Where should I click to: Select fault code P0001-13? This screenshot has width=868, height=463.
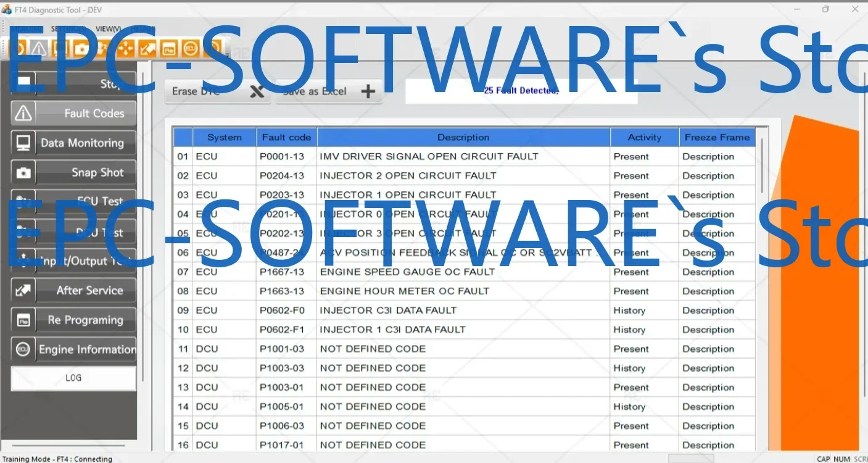pos(282,156)
